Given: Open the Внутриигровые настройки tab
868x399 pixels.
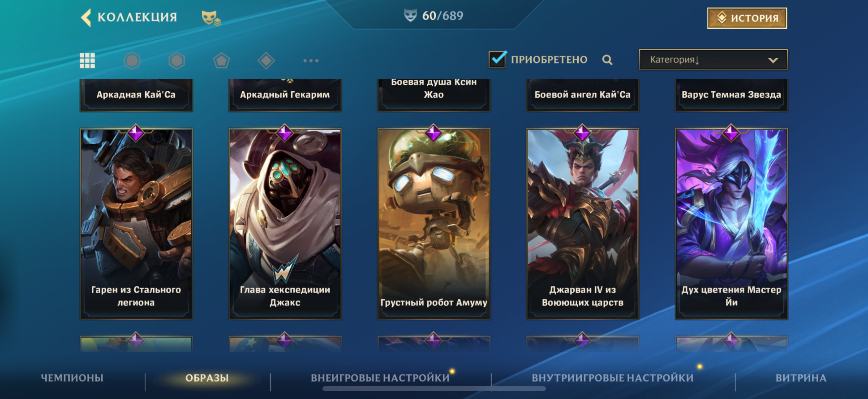Looking at the screenshot, I should pyautogui.click(x=612, y=378).
